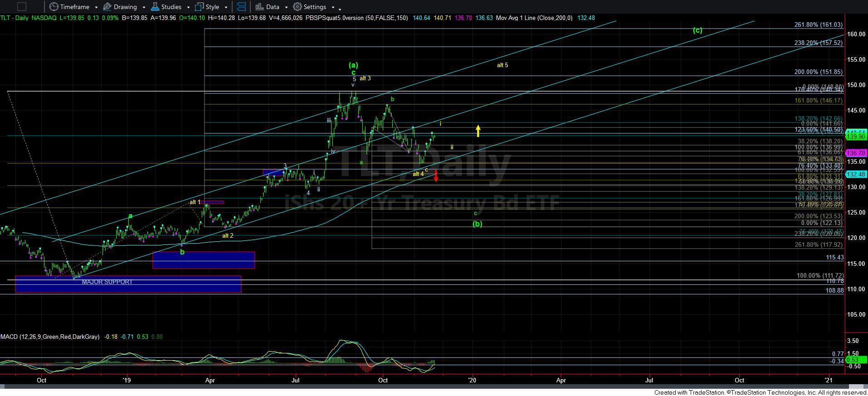Expand the Settings dropdown arrow
Image resolution: width=868 pixels, height=396 pixels.
[333, 7]
